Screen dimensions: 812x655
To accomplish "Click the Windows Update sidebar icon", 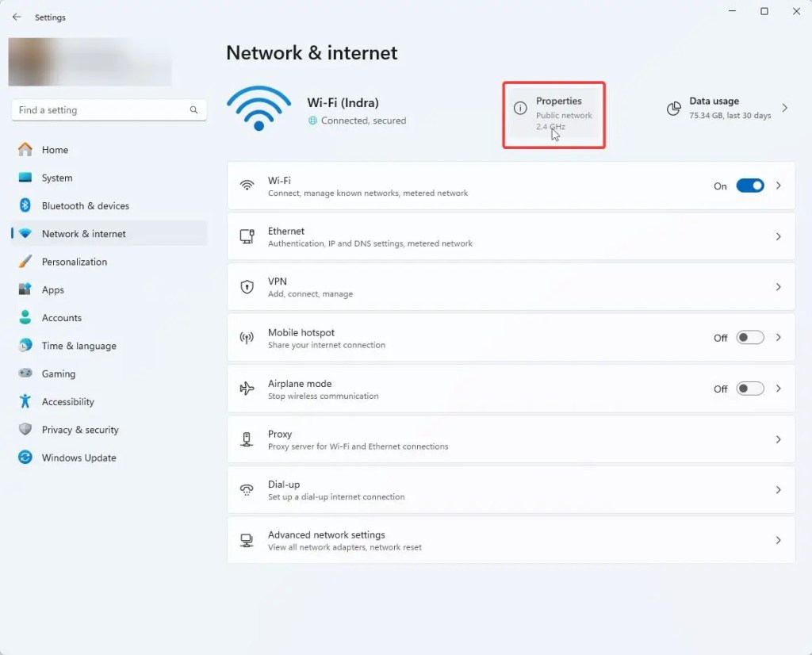I will (x=25, y=458).
